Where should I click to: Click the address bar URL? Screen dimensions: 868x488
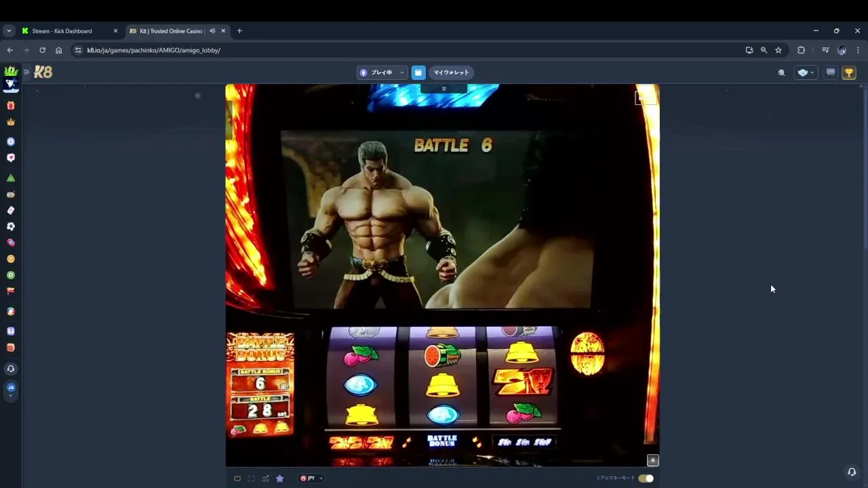pyautogui.click(x=153, y=50)
